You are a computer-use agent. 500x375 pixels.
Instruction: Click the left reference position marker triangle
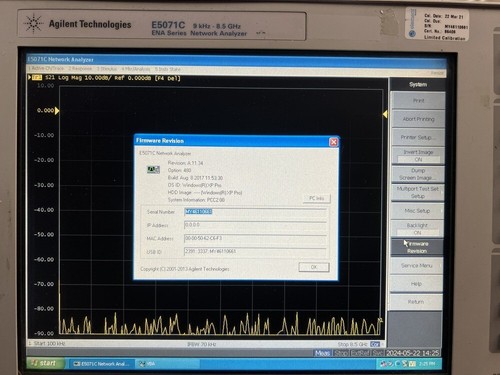tap(57, 111)
